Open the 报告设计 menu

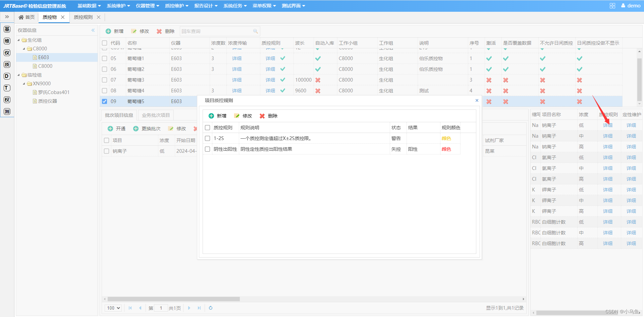click(x=206, y=6)
